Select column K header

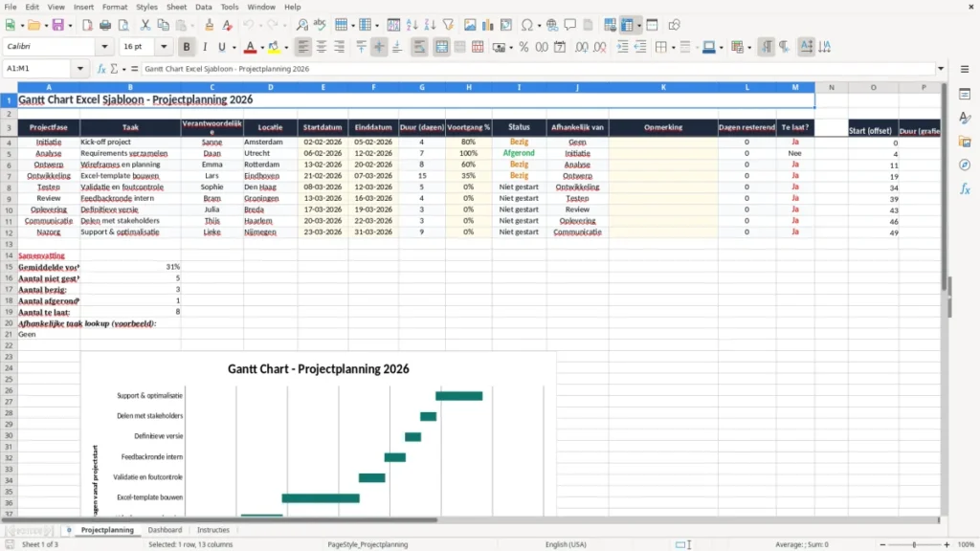point(663,87)
